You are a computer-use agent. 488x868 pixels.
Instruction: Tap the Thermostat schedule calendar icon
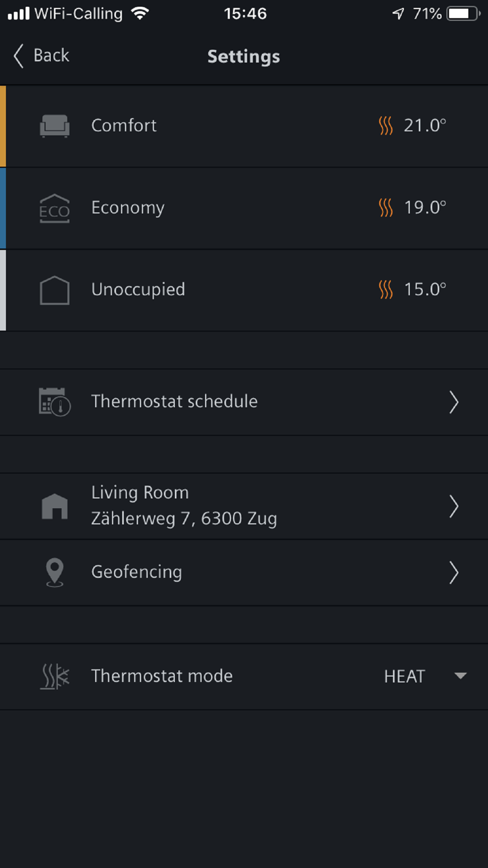pyautogui.click(x=55, y=402)
